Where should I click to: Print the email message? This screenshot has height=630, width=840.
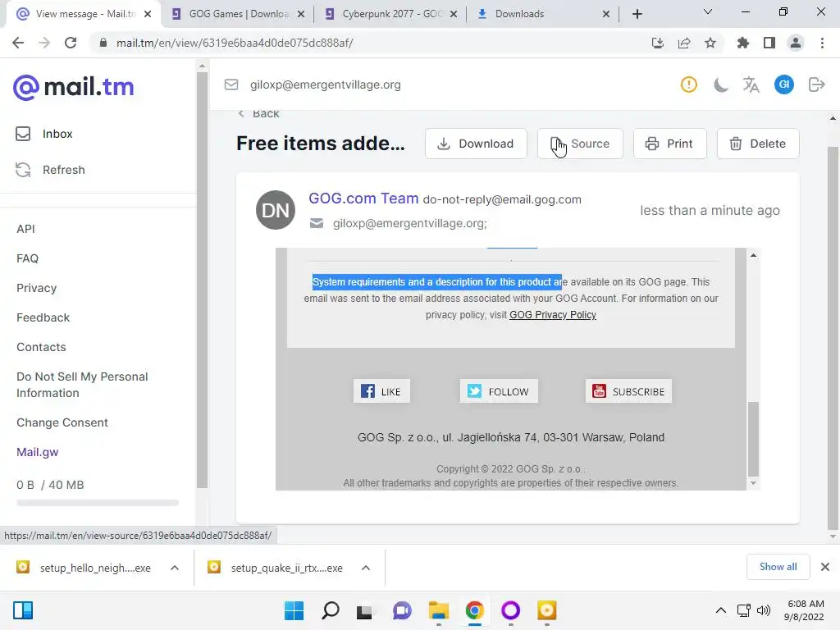669,144
